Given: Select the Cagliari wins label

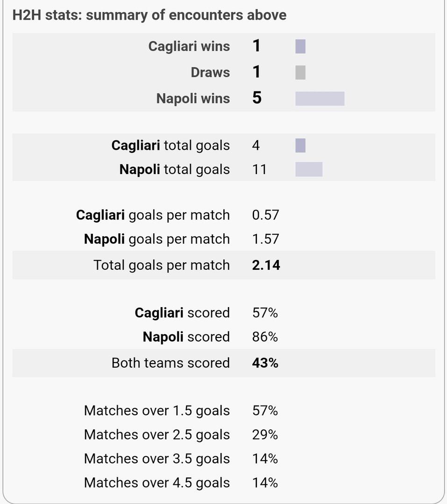Looking at the screenshot, I should point(189,47).
